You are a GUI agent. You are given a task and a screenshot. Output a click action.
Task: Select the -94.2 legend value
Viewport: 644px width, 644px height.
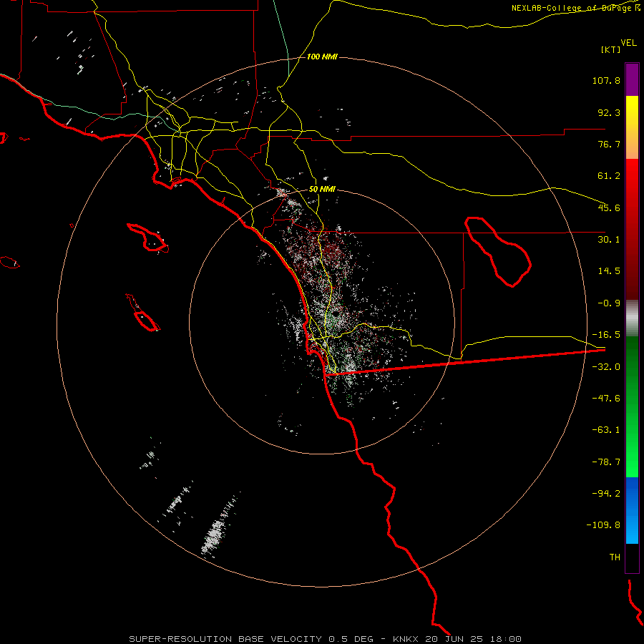pyautogui.click(x=606, y=494)
